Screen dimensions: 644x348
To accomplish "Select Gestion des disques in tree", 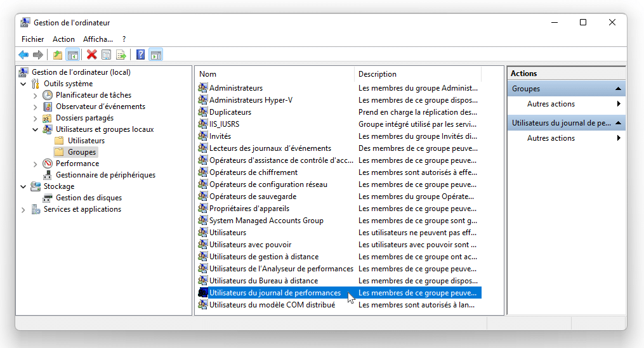I will 88,198.
